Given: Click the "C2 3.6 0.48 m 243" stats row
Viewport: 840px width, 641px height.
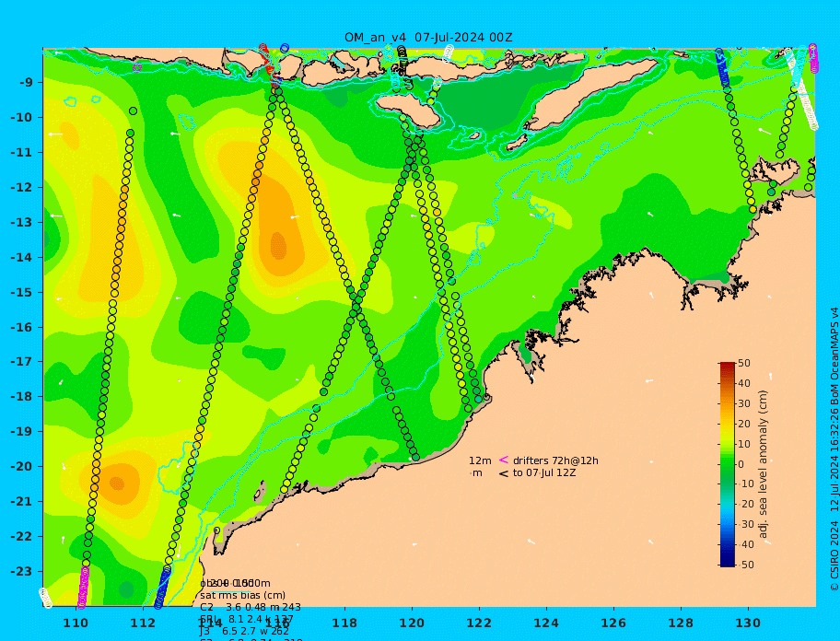Looking at the screenshot, I should pos(251,607).
